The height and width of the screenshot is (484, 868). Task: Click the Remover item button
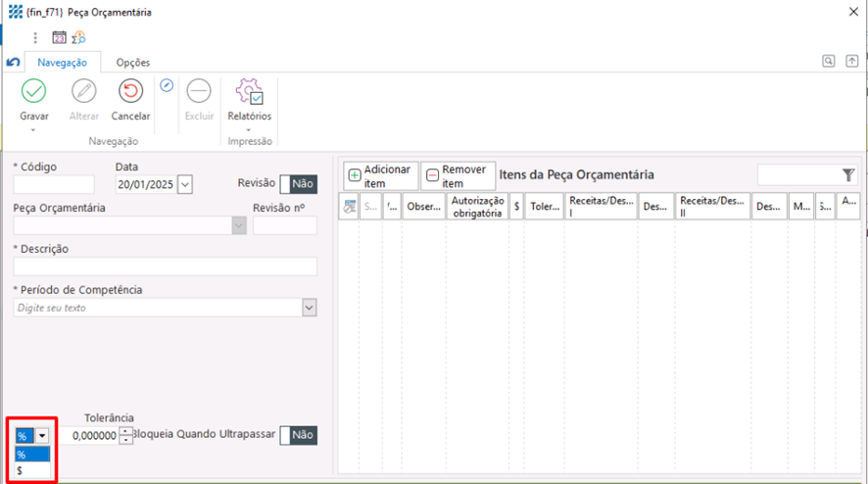pyautogui.click(x=458, y=176)
